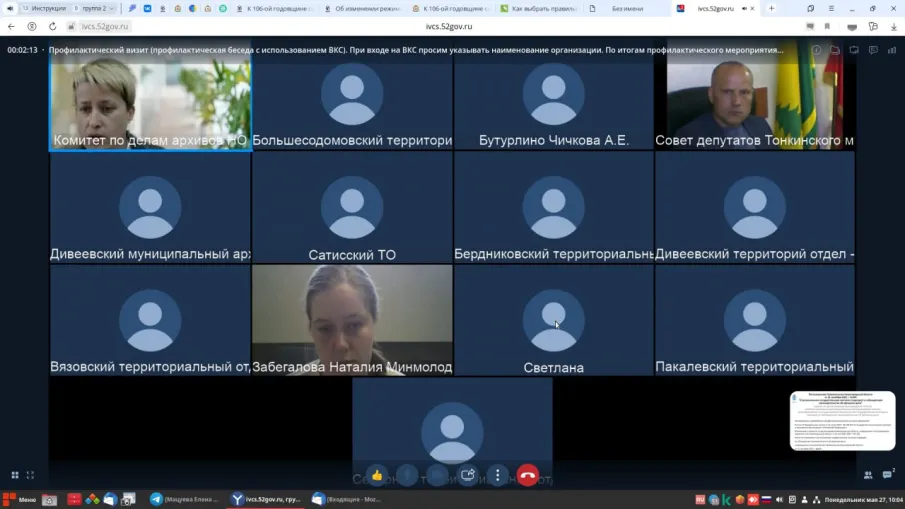Click the taskbar date and time clock
The width and height of the screenshot is (905, 509).
point(864,500)
